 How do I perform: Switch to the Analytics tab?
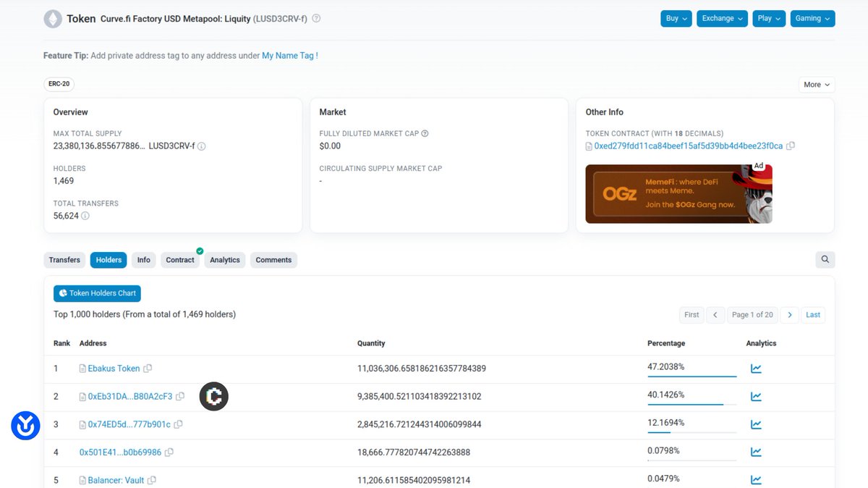tap(225, 260)
